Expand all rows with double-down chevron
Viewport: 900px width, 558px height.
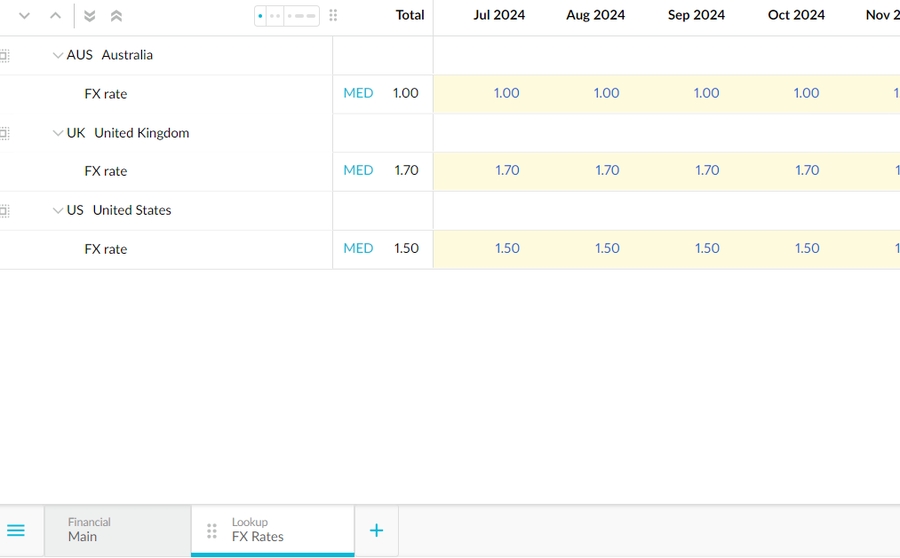(90, 16)
